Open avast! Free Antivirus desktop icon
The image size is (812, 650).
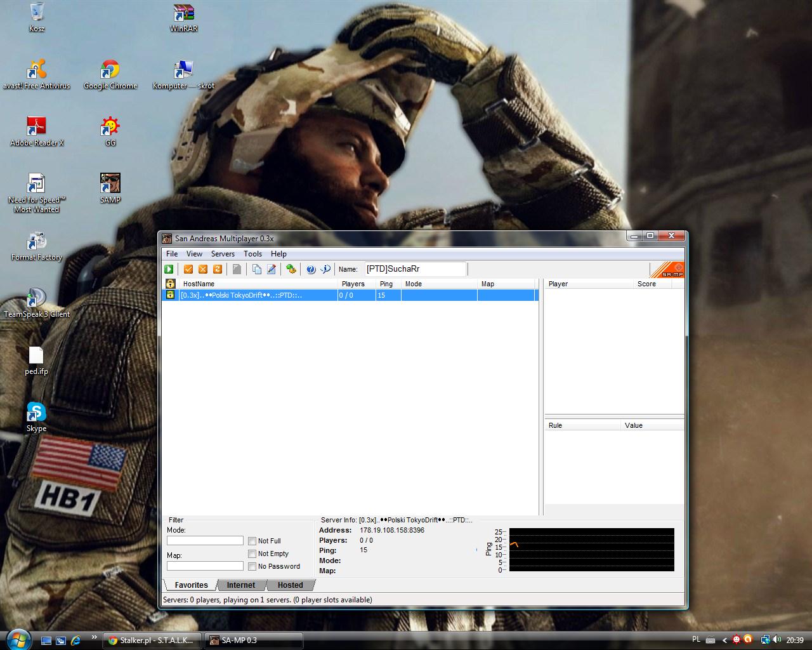[x=37, y=74]
